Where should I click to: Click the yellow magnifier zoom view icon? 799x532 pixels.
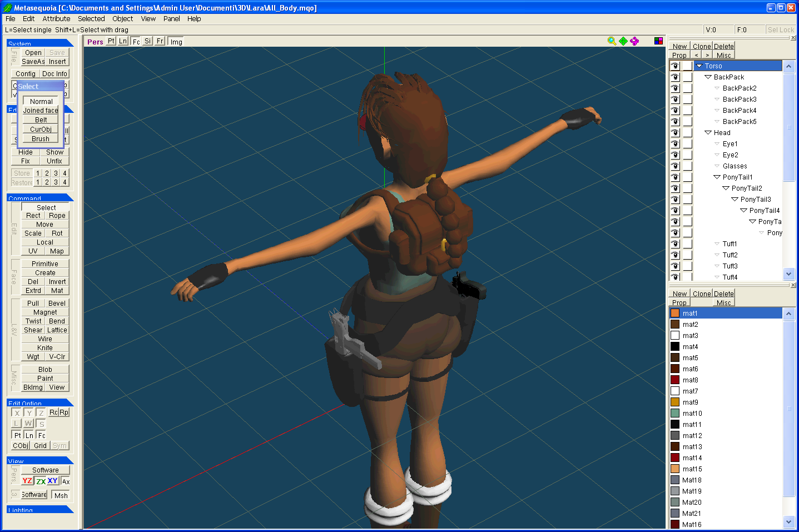(x=612, y=41)
